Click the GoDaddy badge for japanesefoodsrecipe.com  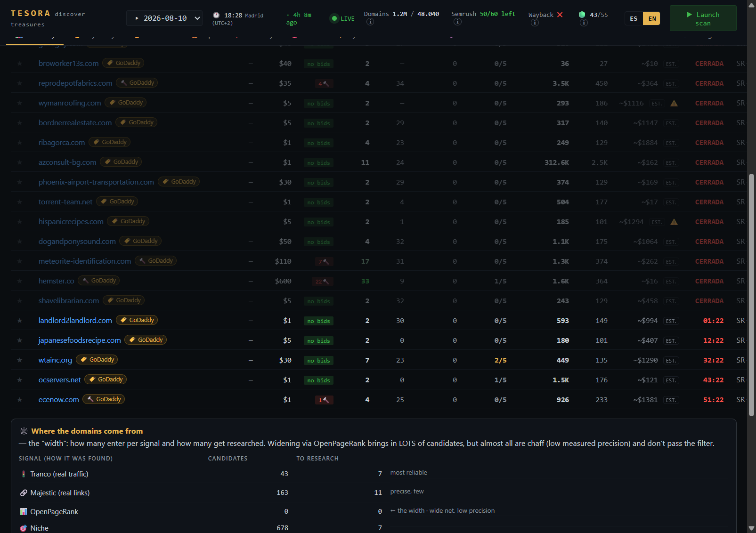pyautogui.click(x=146, y=340)
